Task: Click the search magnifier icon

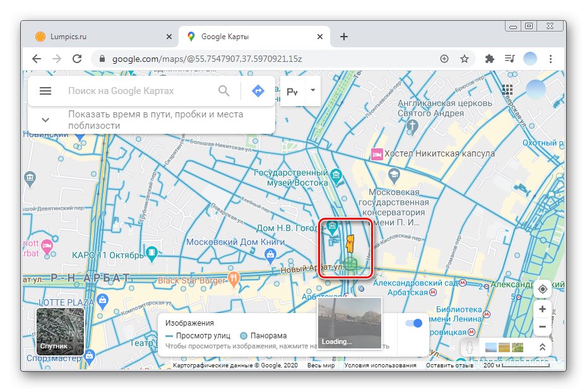Action: (x=224, y=91)
